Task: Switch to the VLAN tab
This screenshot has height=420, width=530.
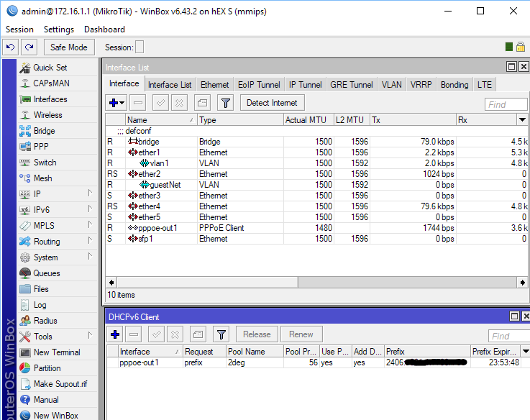Action: tap(391, 85)
